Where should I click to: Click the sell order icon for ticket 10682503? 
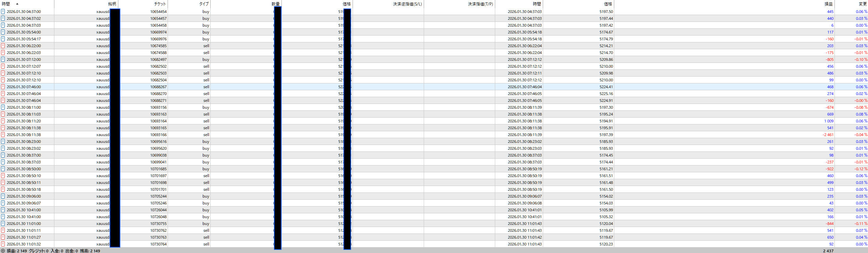pos(3,73)
